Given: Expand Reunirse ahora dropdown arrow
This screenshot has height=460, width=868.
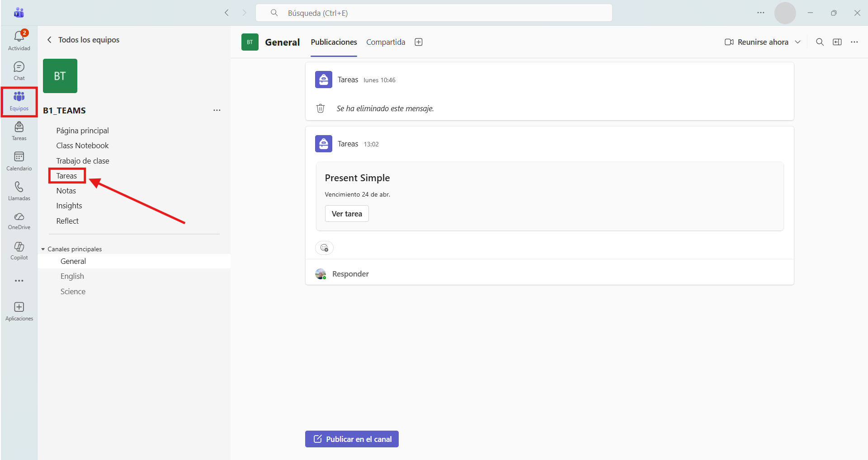Looking at the screenshot, I should pos(798,42).
